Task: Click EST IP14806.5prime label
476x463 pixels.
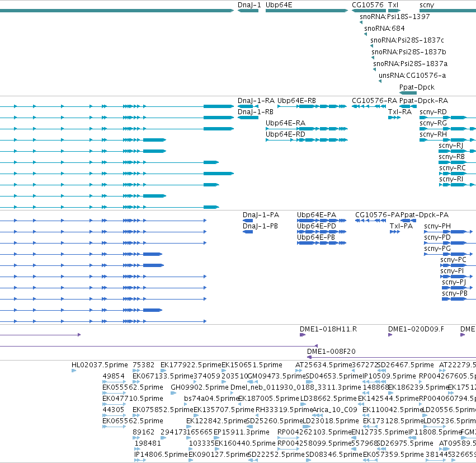Action: tap(161, 455)
